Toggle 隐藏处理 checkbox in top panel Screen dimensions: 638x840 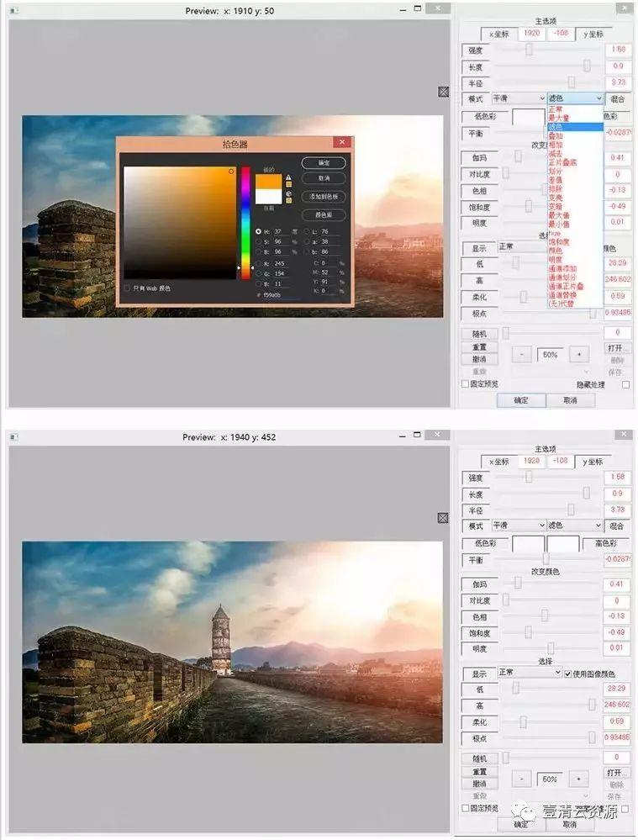tap(625, 384)
